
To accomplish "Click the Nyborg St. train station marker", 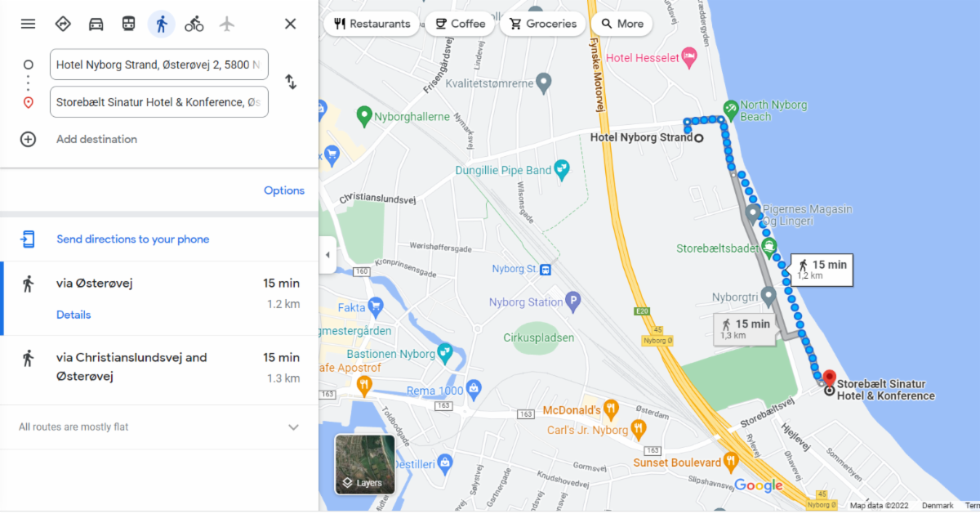I will click(x=545, y=269).
